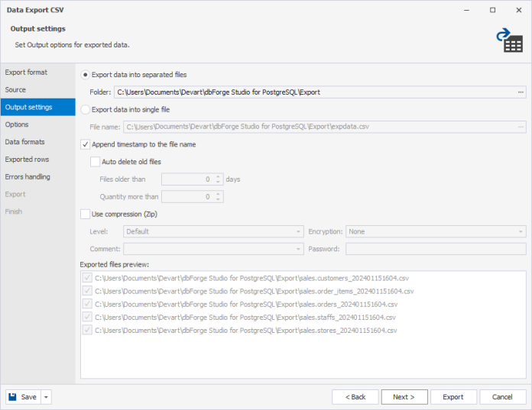The image size is (532, 410).
Task: Increase the Files older than days value
Action: 218,176
